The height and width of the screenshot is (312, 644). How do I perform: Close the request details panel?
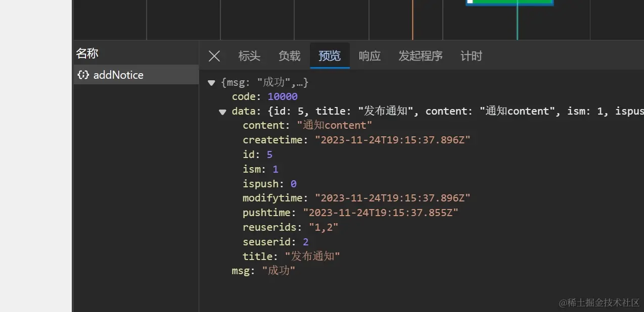(214, 56)
